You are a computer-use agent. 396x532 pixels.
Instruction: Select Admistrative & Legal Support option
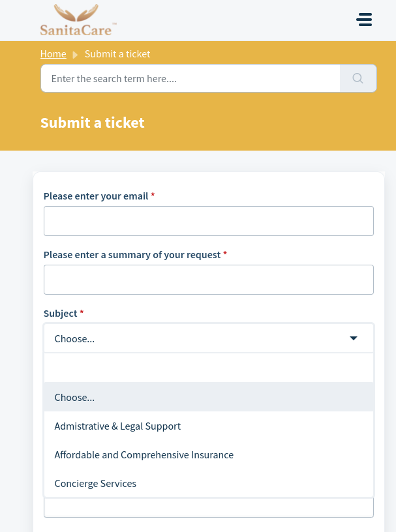tap(117, 426)
